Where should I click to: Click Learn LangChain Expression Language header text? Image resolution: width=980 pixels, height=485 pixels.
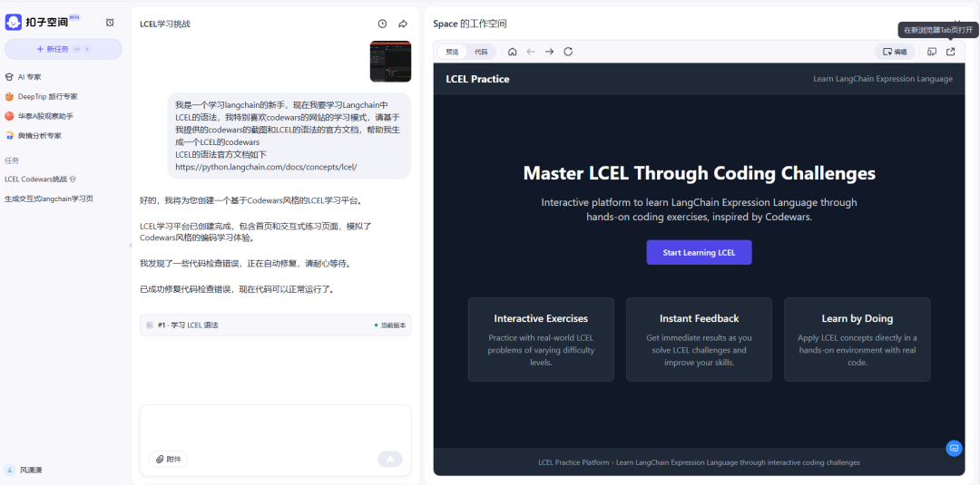(x=883, y=79)
